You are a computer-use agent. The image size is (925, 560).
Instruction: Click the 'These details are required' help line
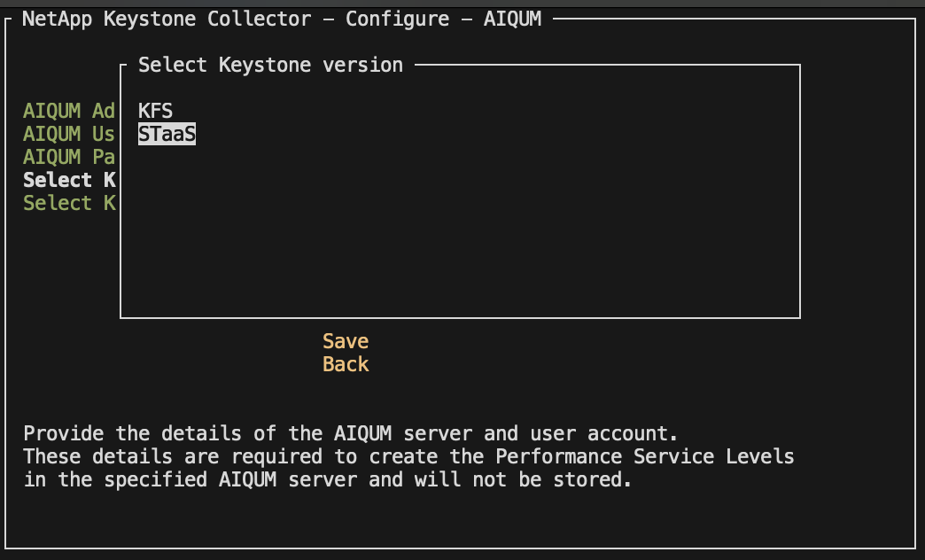408,457
